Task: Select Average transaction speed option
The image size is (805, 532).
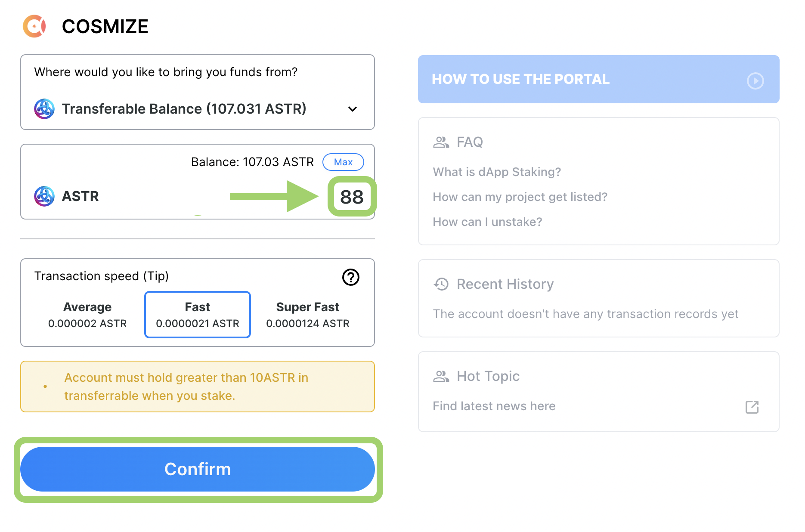Action: pos(87,315)
